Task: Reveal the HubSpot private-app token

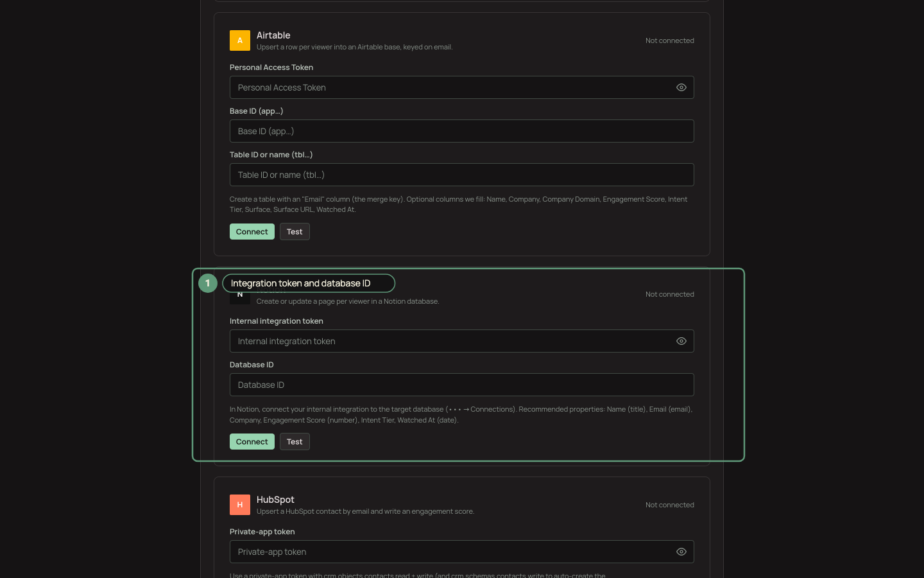Action: click(x=681, y=552)
